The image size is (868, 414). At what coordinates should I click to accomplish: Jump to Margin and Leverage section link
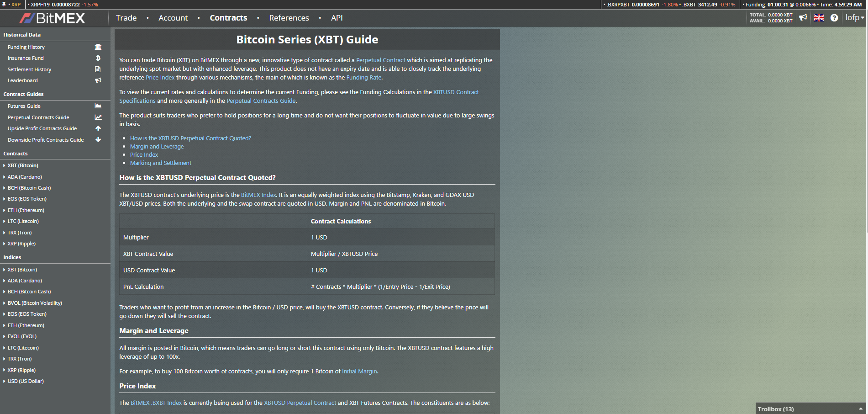[x=157, y=146]
